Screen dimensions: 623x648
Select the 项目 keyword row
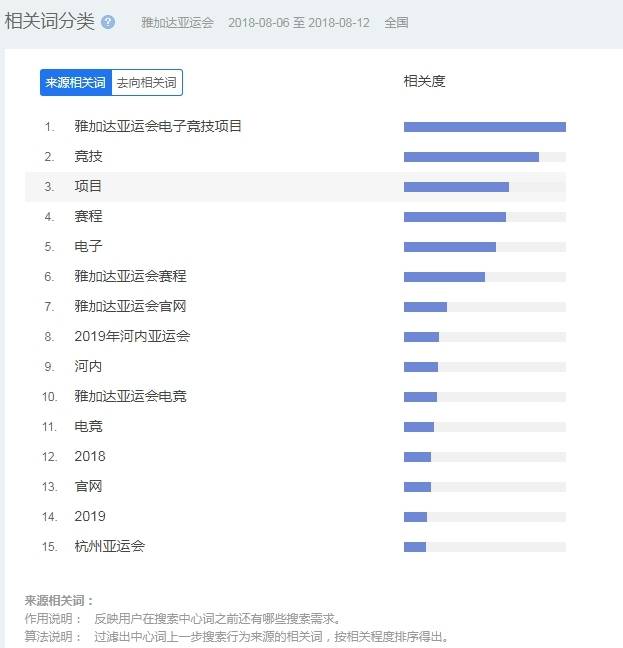[x=88, y=187]
